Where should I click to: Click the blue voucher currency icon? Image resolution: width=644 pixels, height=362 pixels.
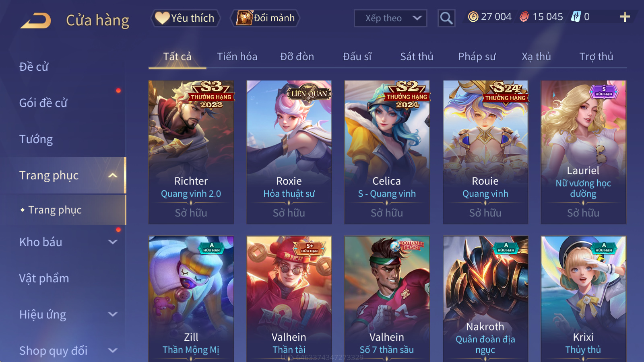pyautogui.click(x=576, y=17)
